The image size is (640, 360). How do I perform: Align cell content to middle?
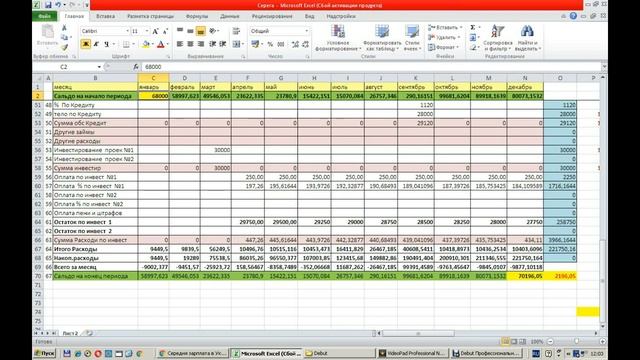pos(190,31)
